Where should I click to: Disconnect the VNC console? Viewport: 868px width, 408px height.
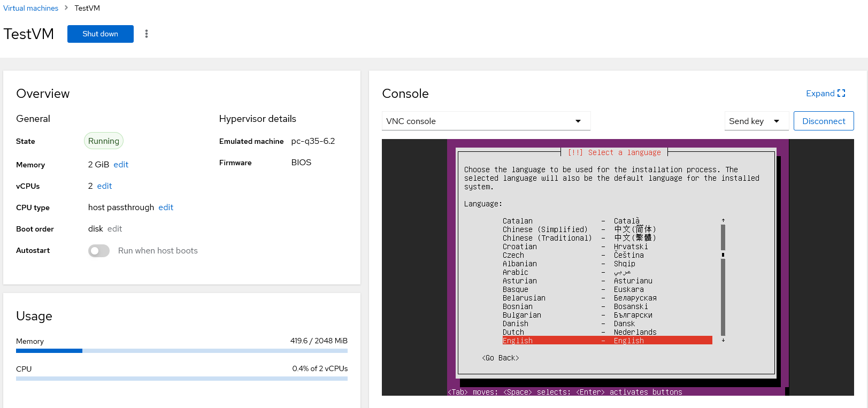click(x=823, y=121)
